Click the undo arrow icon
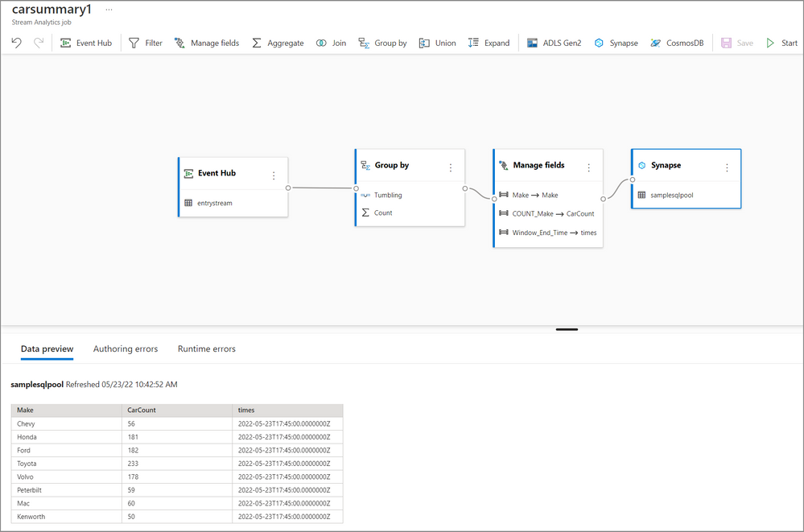804x532 pixels. tap(16, 43)
